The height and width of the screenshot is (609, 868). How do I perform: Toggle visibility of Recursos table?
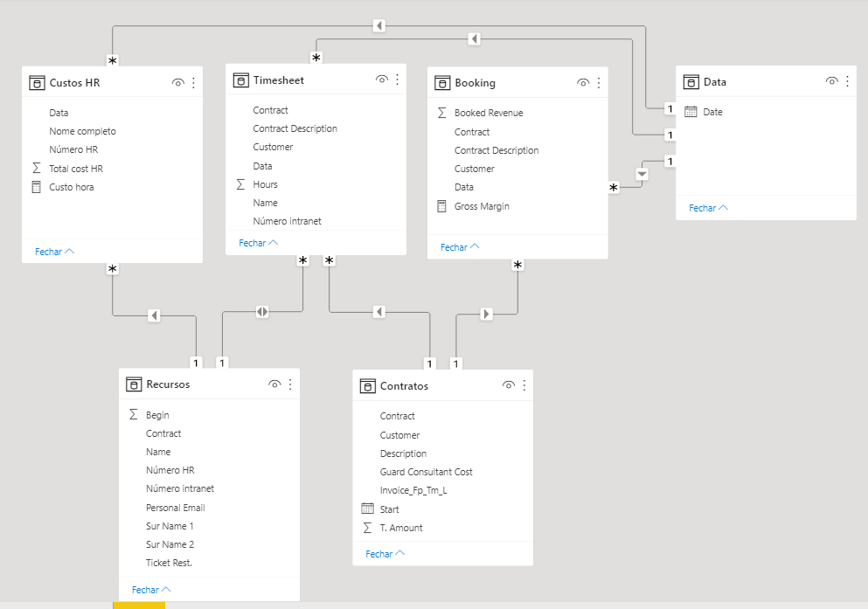tap(274, 384)
